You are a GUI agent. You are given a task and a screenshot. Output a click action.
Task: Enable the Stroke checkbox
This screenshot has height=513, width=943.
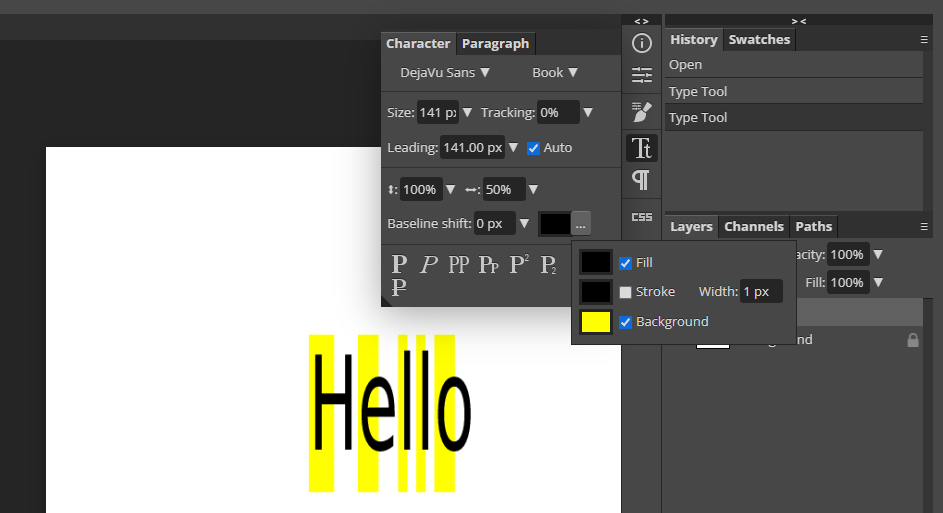pos(625,292)
